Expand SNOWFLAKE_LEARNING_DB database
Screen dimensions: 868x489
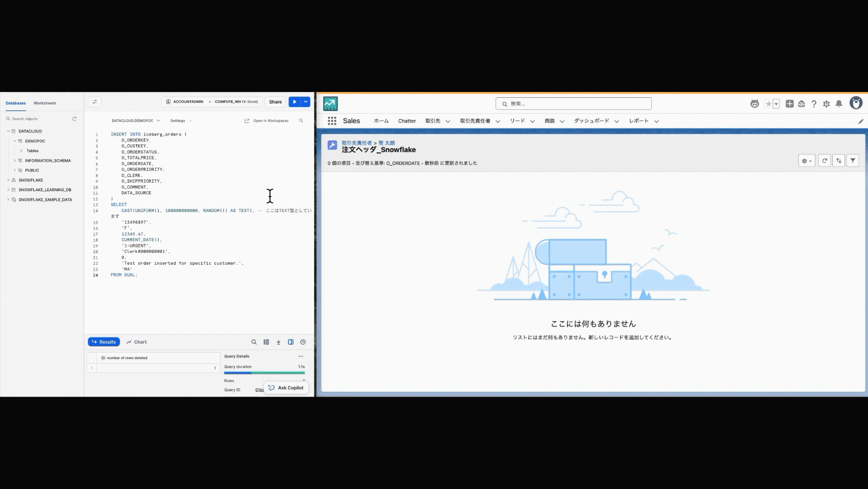pyautogui.click(x=8, y=190)
